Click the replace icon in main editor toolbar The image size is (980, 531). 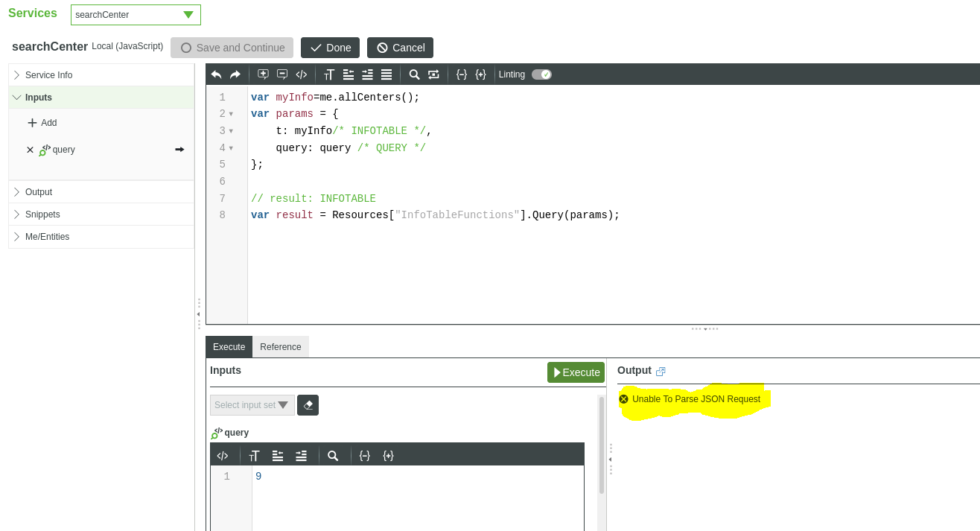click(x=433, y=74)
